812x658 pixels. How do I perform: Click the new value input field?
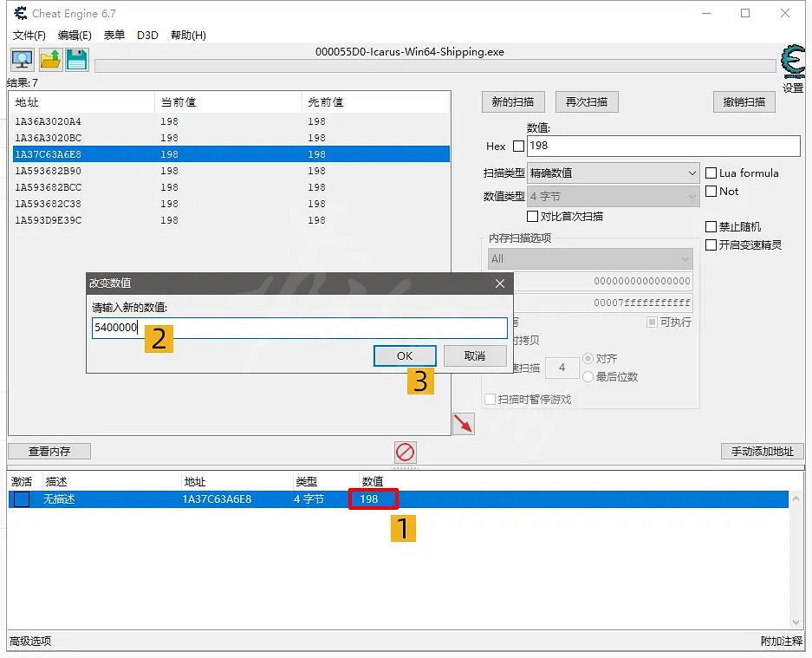299,328
